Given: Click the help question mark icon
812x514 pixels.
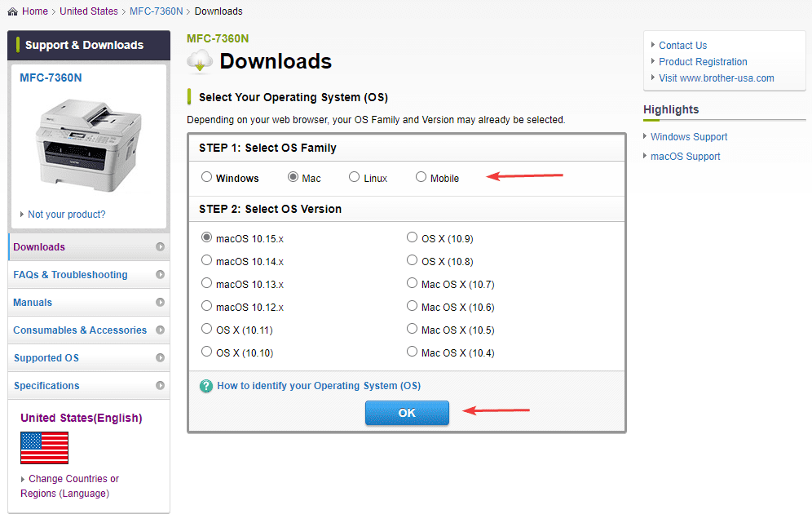Looking at the screenshot, I should [x=206, y=386].
